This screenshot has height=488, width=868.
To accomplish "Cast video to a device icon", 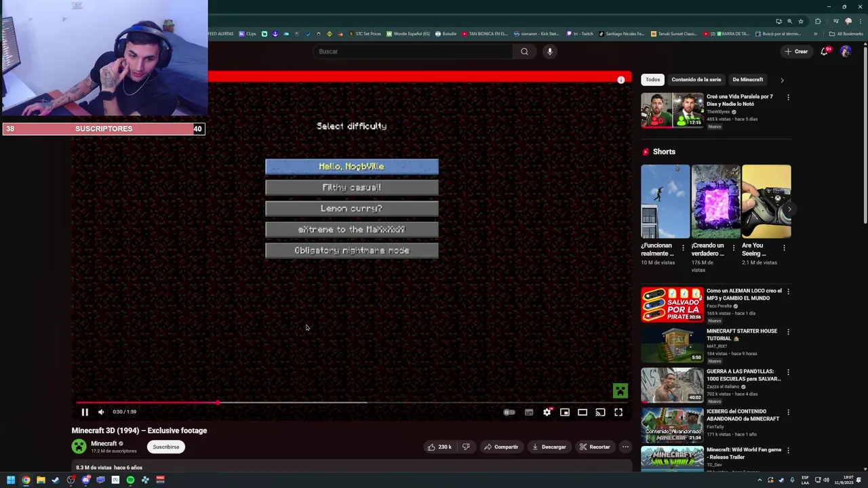I will [600, 412].
